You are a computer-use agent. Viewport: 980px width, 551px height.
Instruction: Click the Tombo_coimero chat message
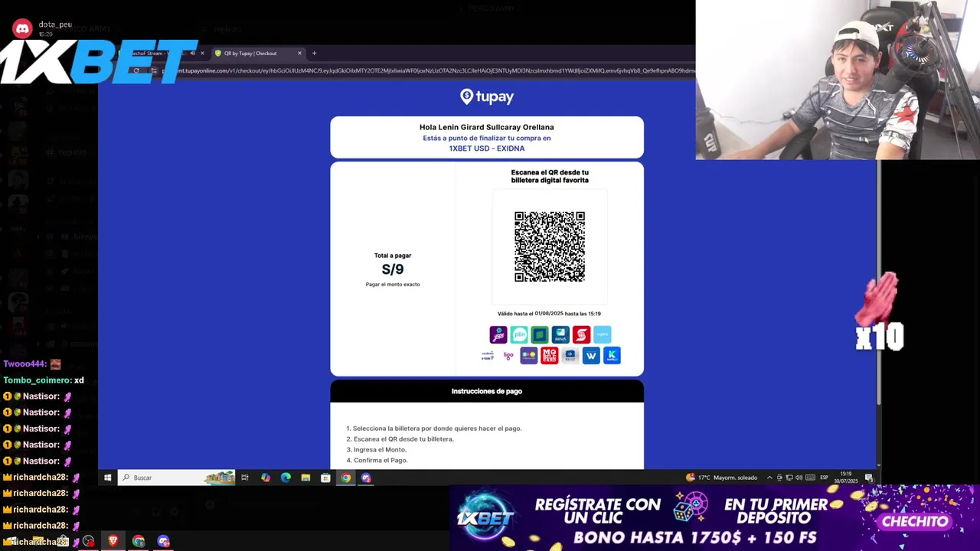[44, 380]
